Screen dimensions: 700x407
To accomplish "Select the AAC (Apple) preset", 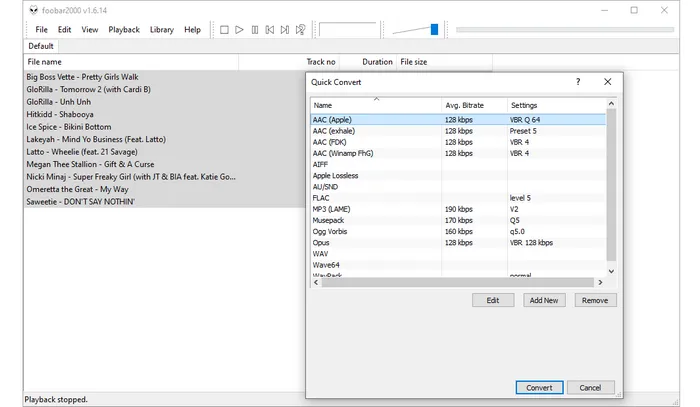I will [x=458, y=120].
